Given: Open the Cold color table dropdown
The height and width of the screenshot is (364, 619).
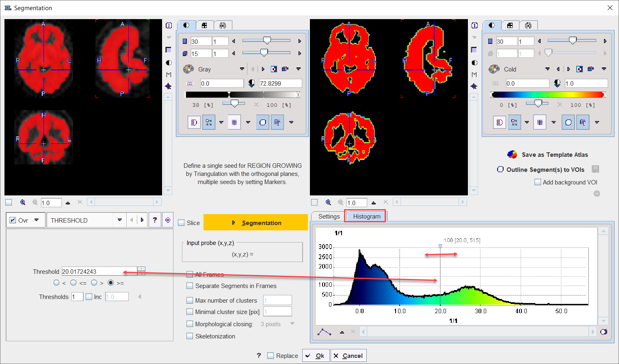Looking at the screenshot, I should click(548, 69).
